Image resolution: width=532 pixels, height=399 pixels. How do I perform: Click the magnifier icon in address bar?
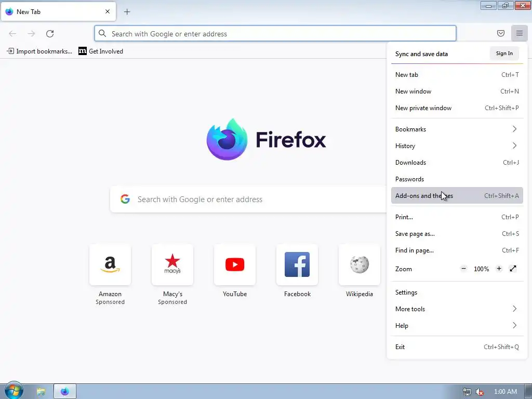point(102,33)
